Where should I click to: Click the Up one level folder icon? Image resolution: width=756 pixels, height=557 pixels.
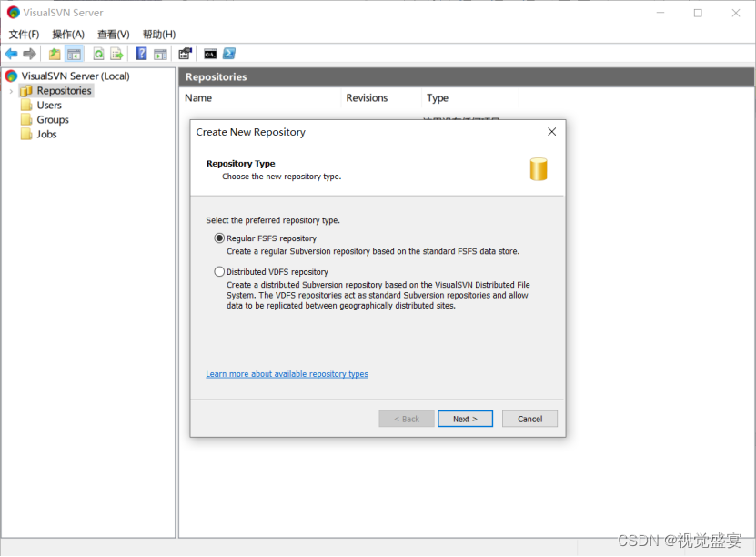(55, 54)
